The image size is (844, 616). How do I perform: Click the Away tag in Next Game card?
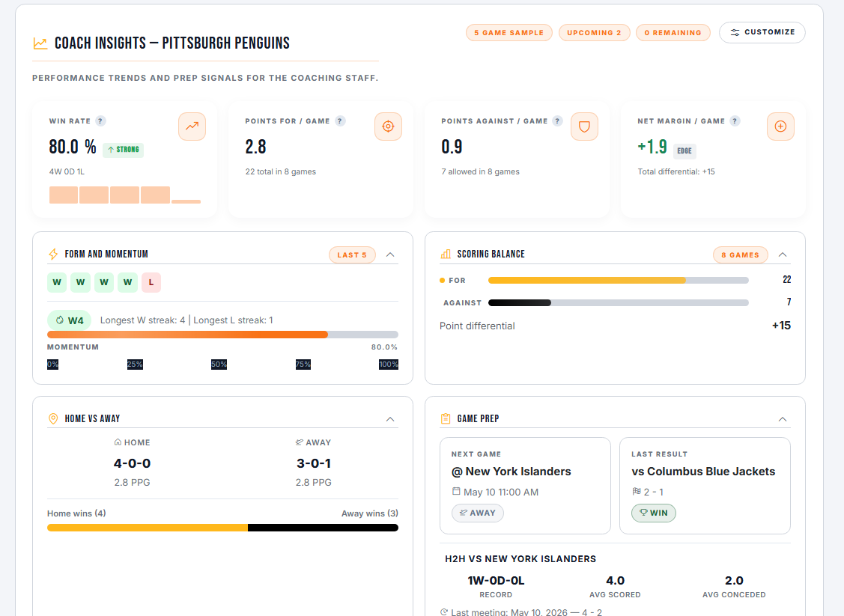(x=478, y=513)
